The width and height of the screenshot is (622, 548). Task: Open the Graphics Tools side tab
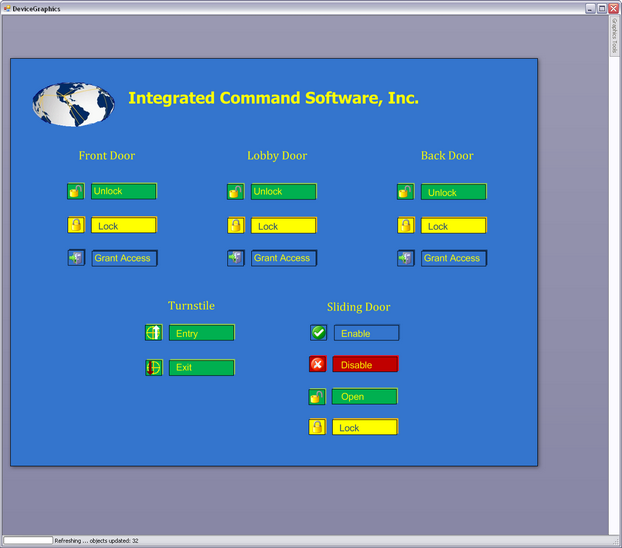pyautogui.click(x=614, y=36)
